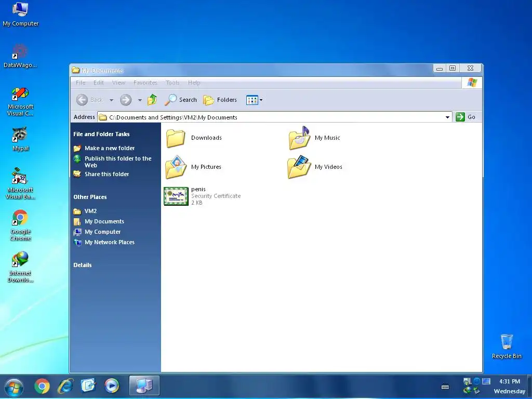Click the Windows Media Player taskbar icon

tap(112, 386)
